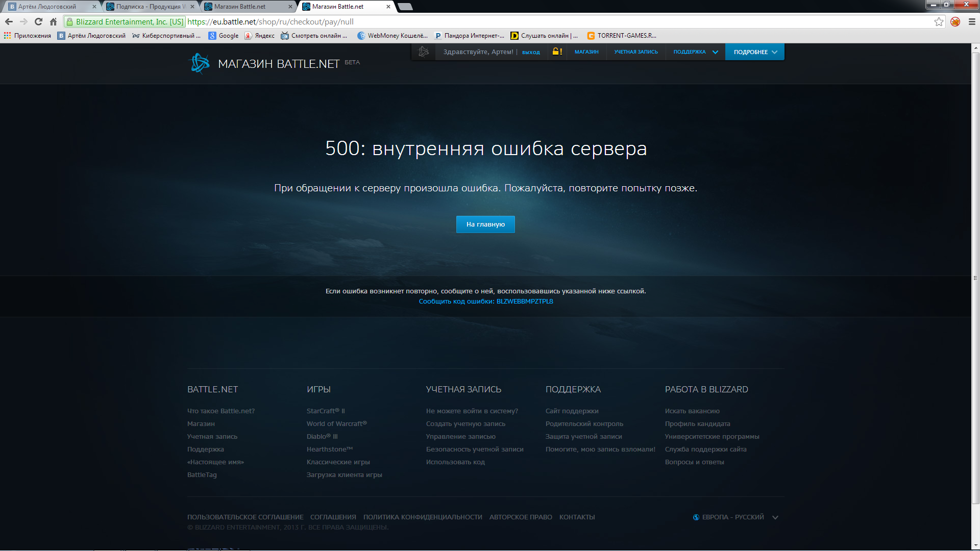Open Что такое Battle.net? footer link
The image size is (980, 551).
point(221,411)
